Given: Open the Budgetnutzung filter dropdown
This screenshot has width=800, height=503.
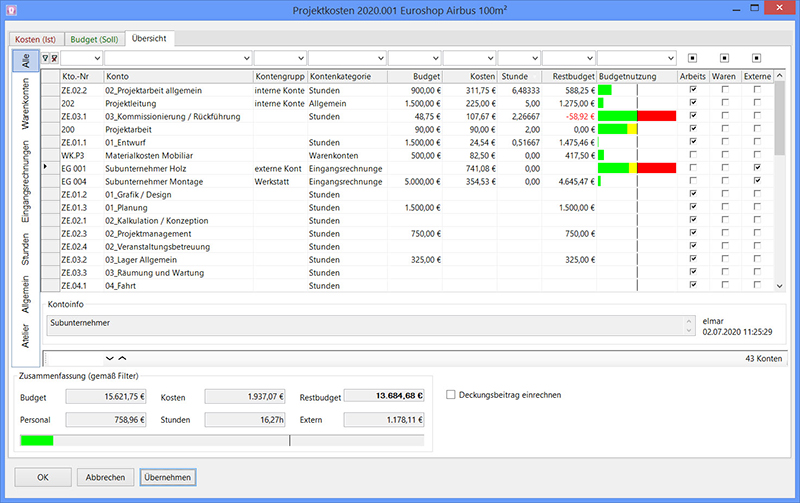Looking at the screenshot, I should (670, 59).
